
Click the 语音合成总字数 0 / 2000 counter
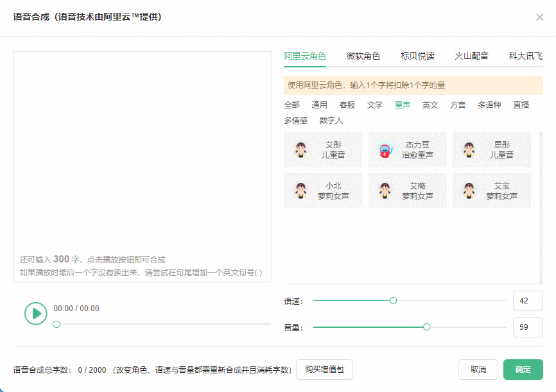60,370
